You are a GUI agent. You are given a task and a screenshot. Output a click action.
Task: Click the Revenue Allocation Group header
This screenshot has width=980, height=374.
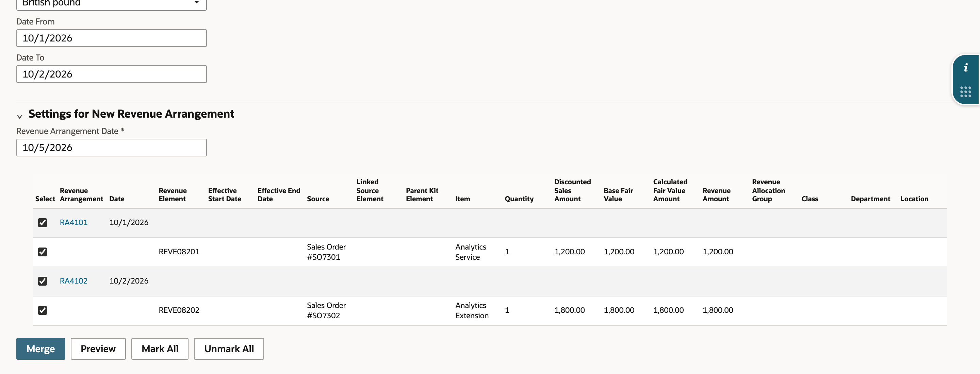point(768,190)
